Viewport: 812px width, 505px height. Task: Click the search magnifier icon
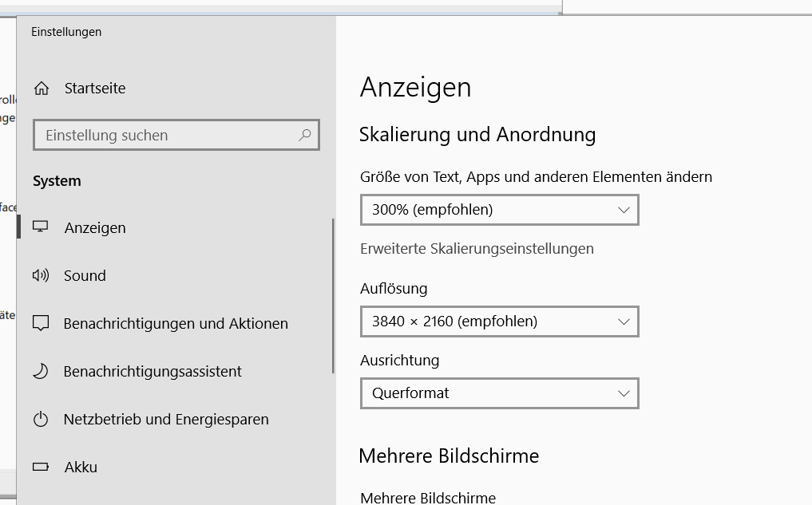point(304,136)
